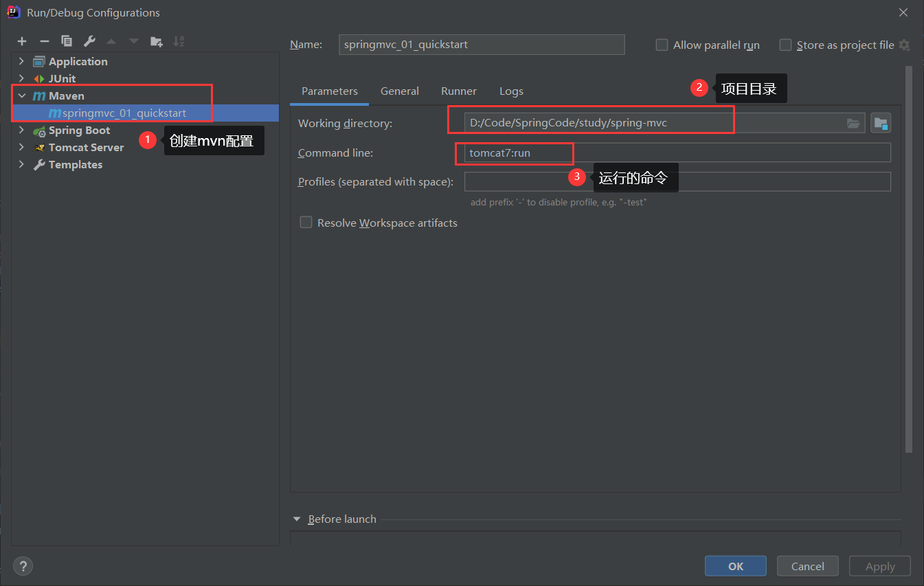Open the project file settings gear
Viewport: 924px width, 586px height.
click(x=904, y=45)
